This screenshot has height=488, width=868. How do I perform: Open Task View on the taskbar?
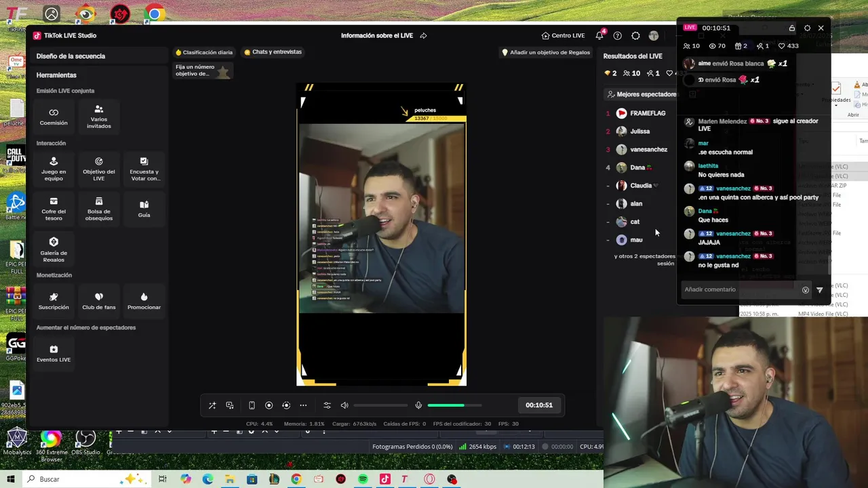pyautogui.click(x=163, y=479)
